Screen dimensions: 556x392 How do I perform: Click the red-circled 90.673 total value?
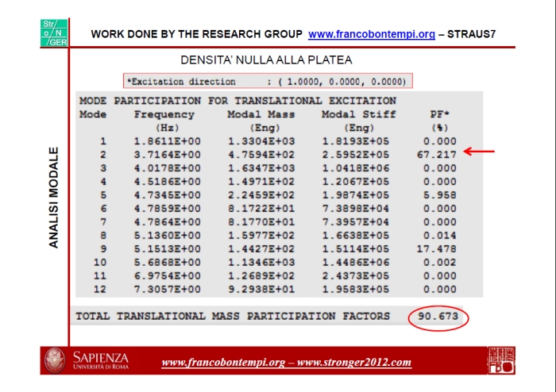(439, 316)
